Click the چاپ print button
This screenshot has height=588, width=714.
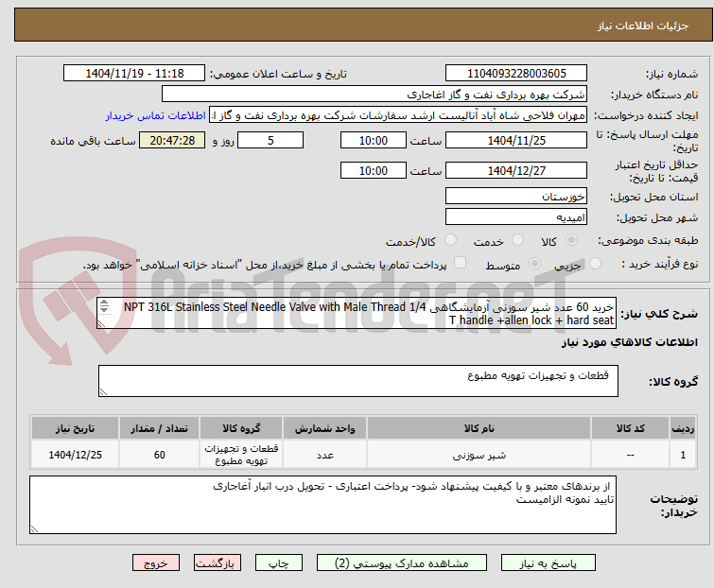(279, 563)
